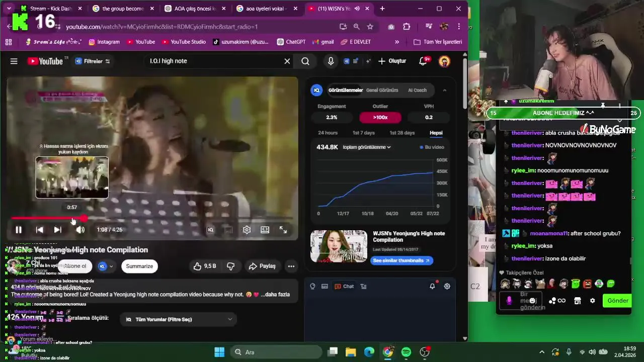
Task: Open YouTube notifications bell
Action: coord(423,61)
